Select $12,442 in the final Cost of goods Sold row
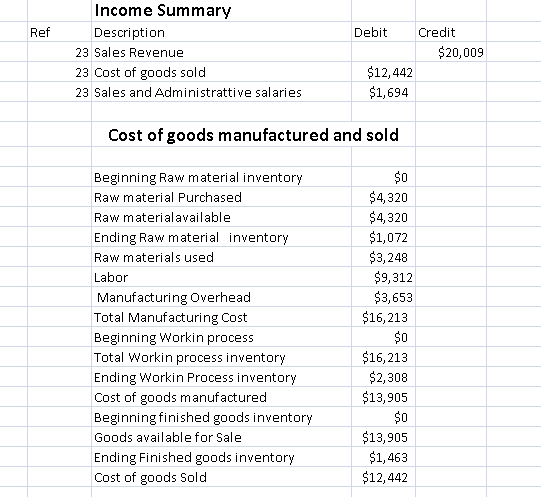Screen dimensions: 541x497 (x=383, y=477)
